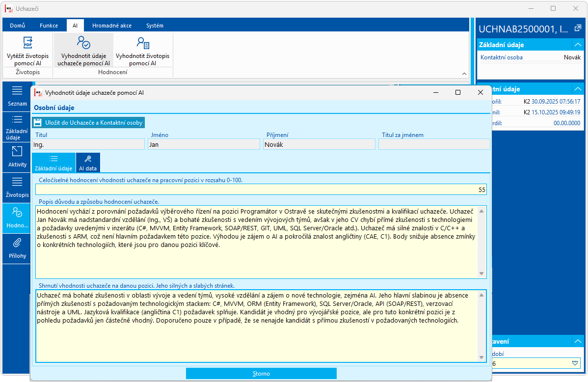Maximize the Vyhodnotit údaje uchazeče dialog
Screen dimensions: 588x382
tap(458, 92)
